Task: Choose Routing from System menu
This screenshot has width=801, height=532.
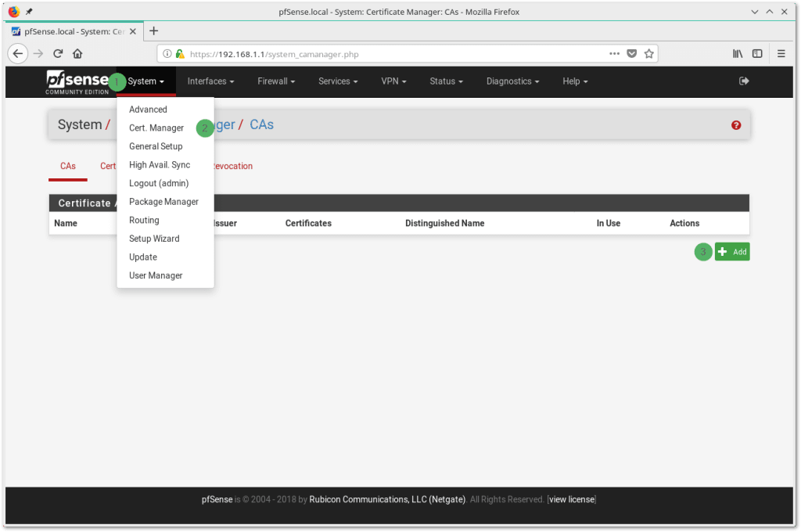Action: pyautogui.click(x=165, y=220)
